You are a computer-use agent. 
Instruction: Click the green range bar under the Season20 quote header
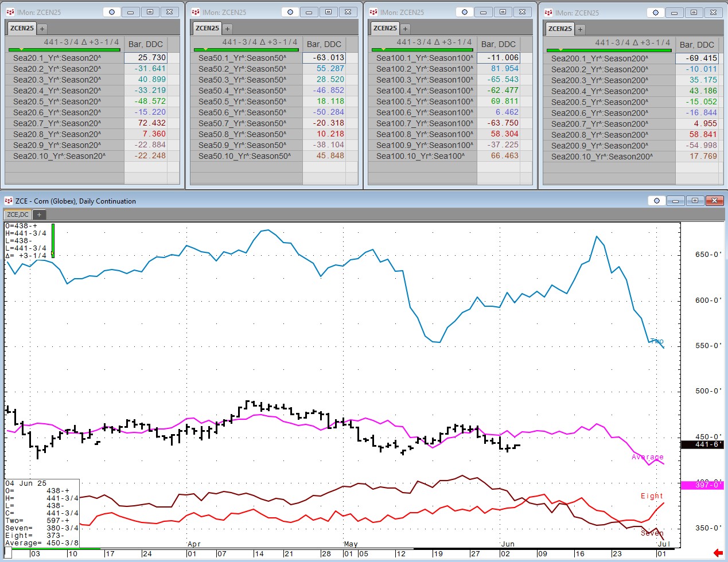coord(65,50)
